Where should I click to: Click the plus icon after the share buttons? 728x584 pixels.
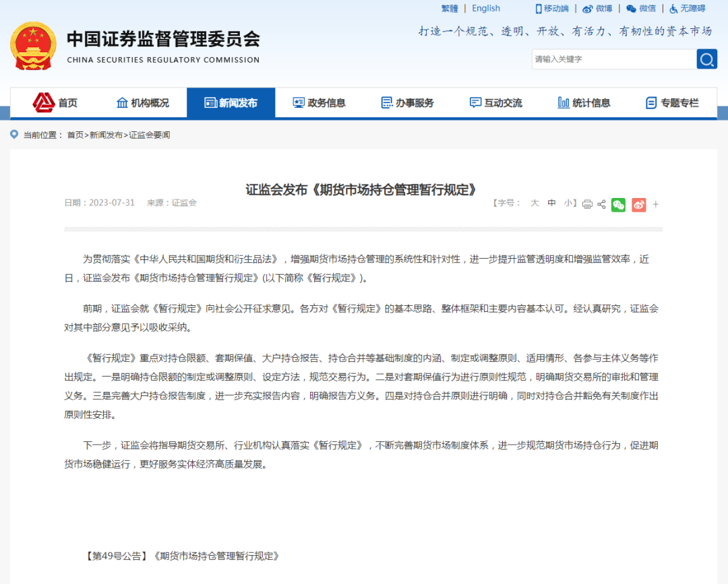656,205
